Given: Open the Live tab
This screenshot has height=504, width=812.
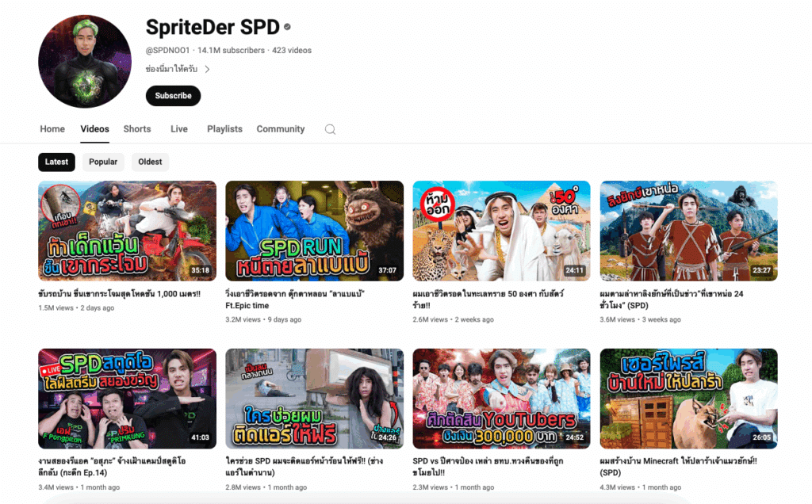Looking at the screenshot, I should (x=179, y=129).
